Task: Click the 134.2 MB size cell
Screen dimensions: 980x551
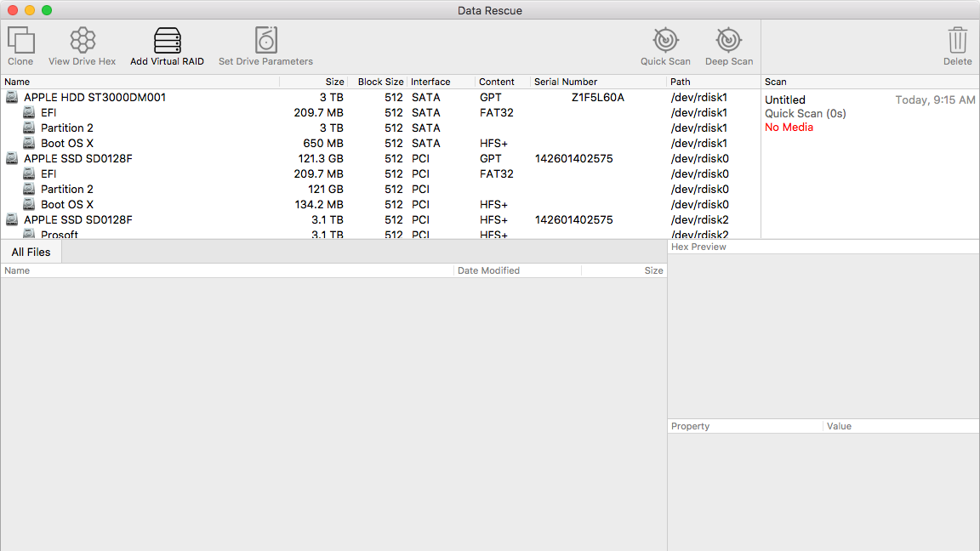Action: (x=319, y=204)
